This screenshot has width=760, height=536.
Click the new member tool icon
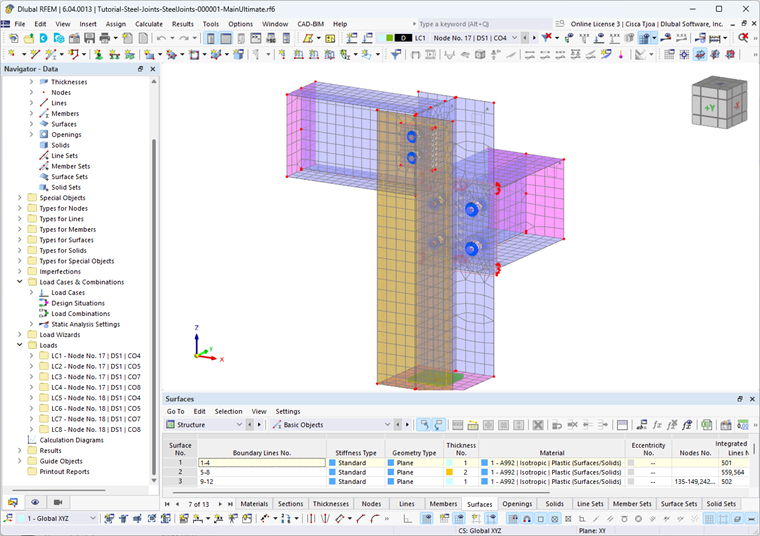[50, 54]
